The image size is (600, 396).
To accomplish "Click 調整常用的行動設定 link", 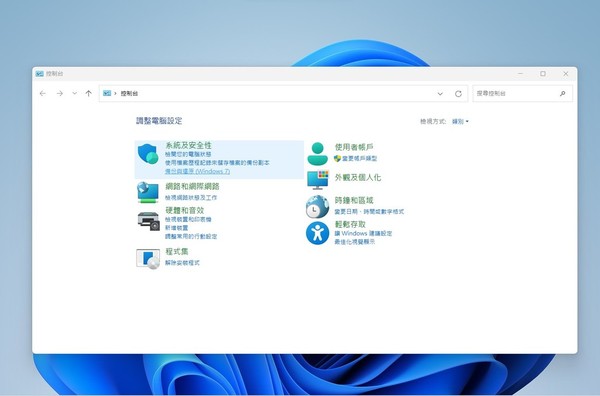I will (x=191, y=236).
